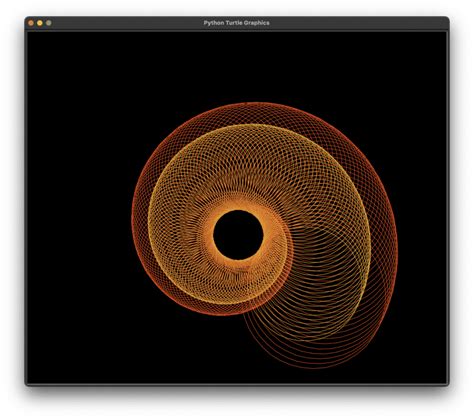
Task: Click the yellow mesh left of the center hole
Action: 180,233
